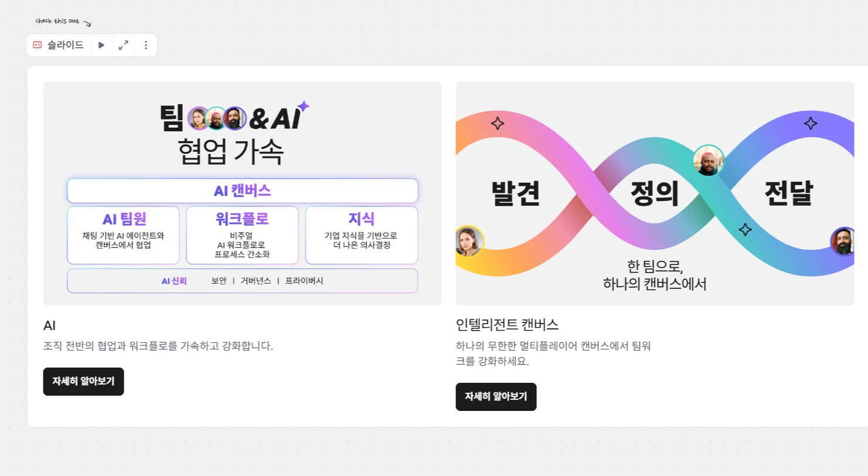Viewport: 868px width, 476px height.
Task: Click the woman avatar on the orange ribbon
Action: [x=469, y=242]
